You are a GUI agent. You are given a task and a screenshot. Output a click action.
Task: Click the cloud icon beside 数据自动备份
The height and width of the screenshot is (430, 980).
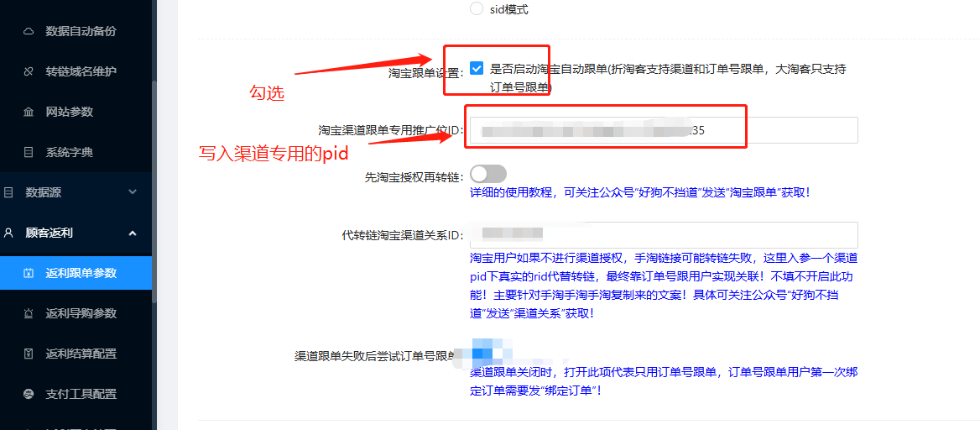[29, 31]
